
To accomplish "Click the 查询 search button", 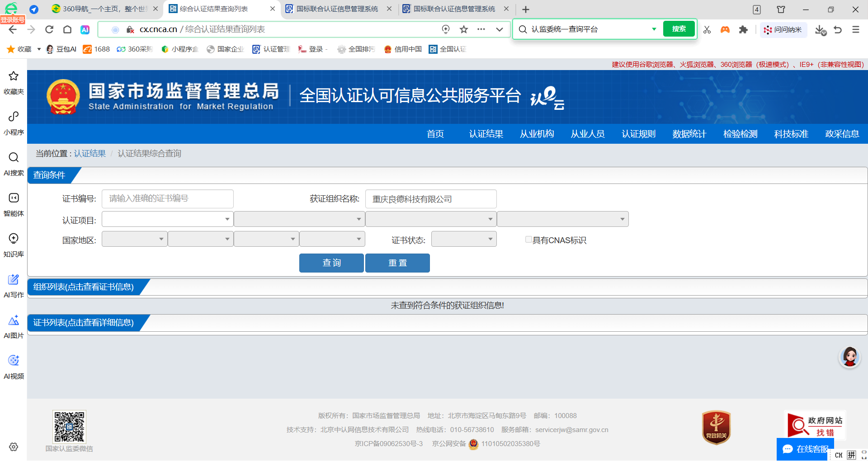I will tap(331, 263).
